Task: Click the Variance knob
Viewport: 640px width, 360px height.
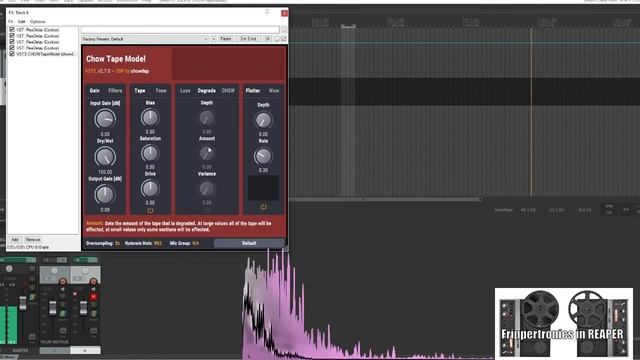Action: coord(207,189)
